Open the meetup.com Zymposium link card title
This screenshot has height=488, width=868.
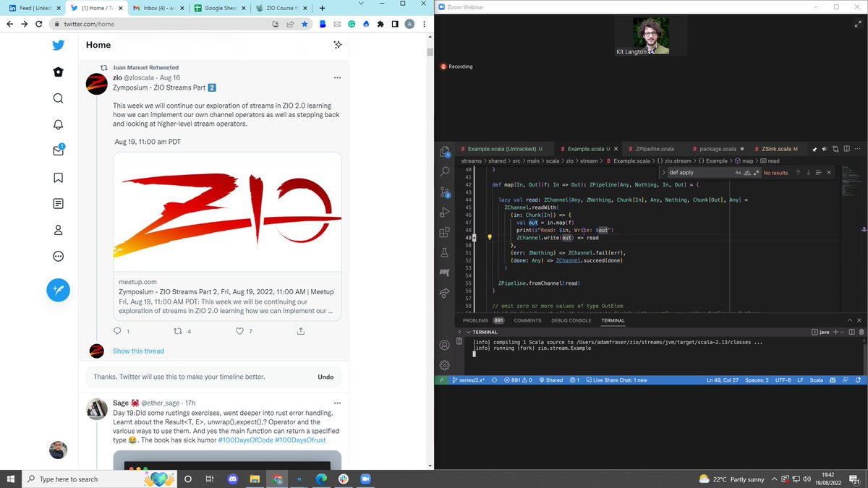coord(226,291)
